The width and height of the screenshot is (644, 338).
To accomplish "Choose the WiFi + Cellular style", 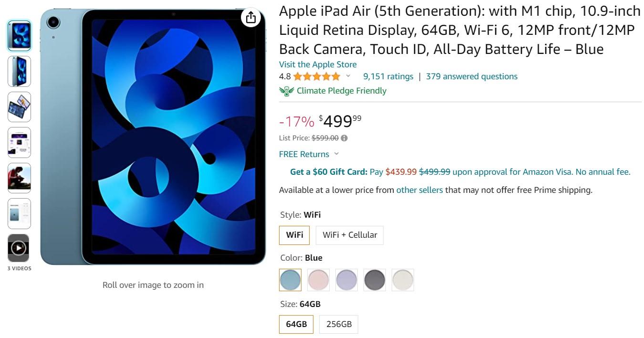I will 350,235.
